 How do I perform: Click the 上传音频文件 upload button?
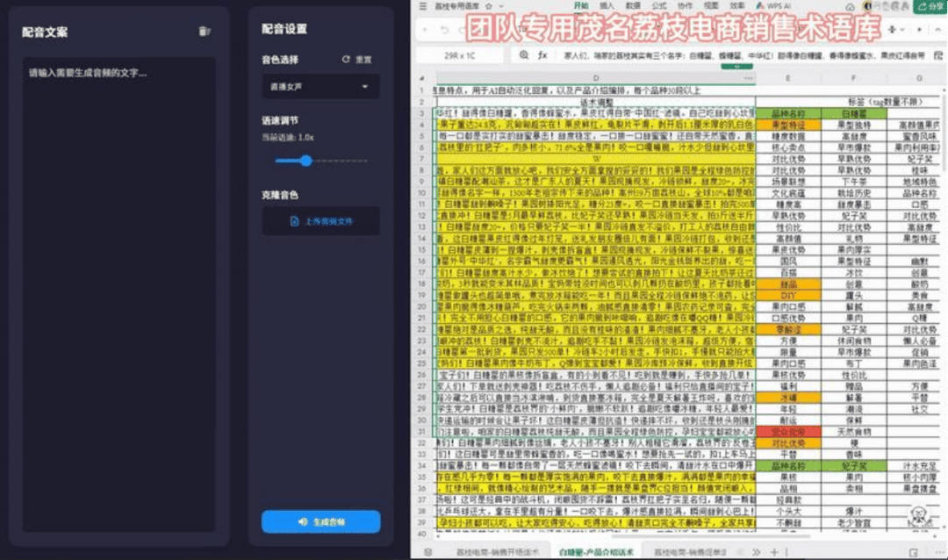tap(320, 222)
